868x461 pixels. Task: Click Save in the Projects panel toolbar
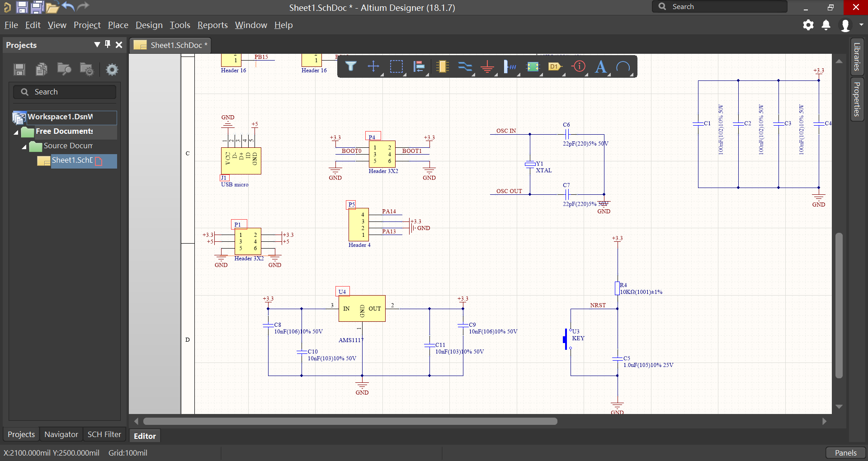click(x=19, y=69)
